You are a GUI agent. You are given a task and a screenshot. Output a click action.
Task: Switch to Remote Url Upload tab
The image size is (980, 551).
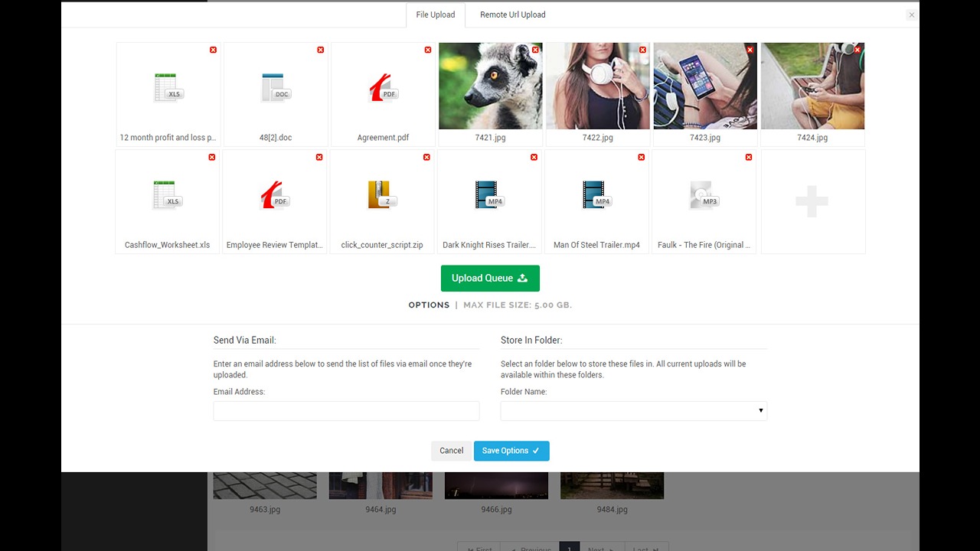pyautogui.click(x=512, y=15)
